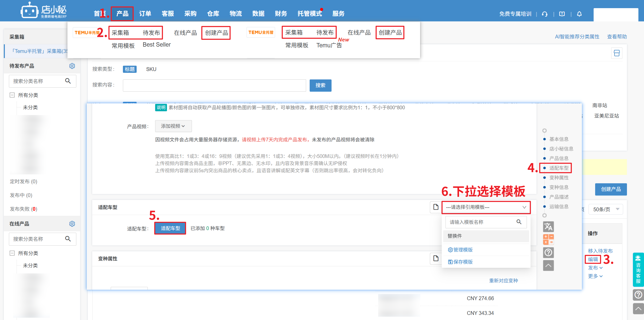Click the 编辑 link in 操作 column
The height and width of the screenshot is (320, 644).
(x=593, y=259)
